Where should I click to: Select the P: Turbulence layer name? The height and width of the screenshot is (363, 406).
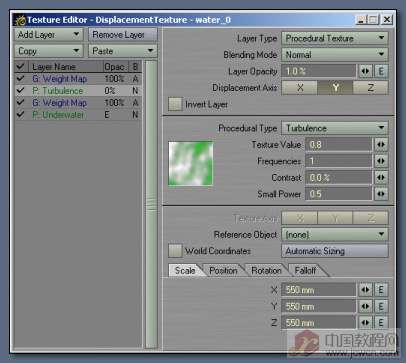coord(57,91)
